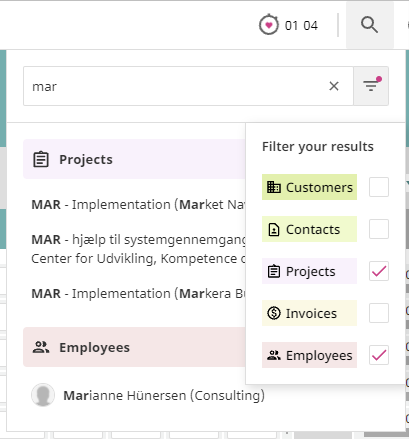This screenshot has width=409, height=439.
Task: Open MAR hjælp til systemgennemgang project
Action: (138, 249)
